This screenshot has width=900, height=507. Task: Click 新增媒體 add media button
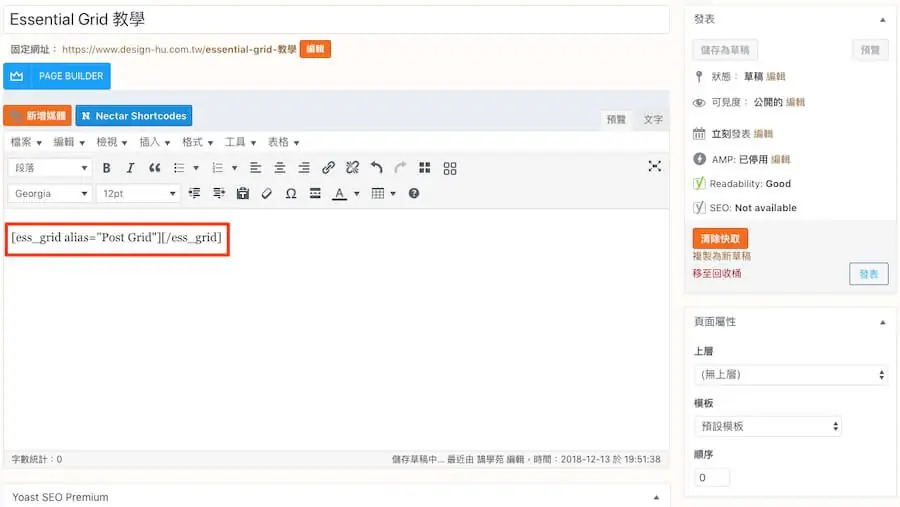(x=37, y=115)
